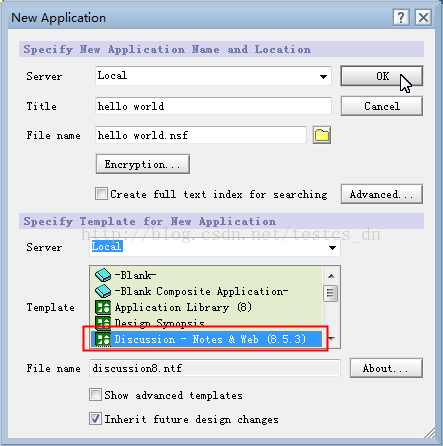Close the New Application dialog
Image resolution: width=443 pixels, height=446 pixels.
point(423,17)
